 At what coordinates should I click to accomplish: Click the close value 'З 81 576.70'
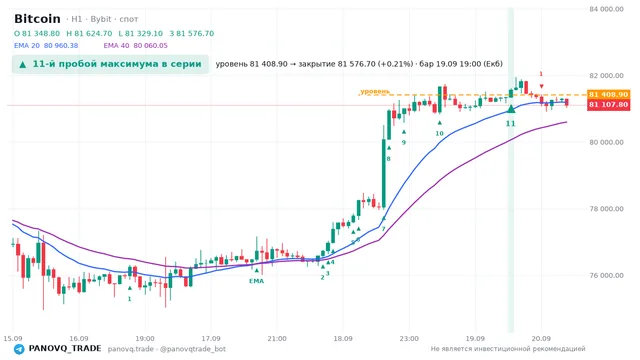coord(192,33)
